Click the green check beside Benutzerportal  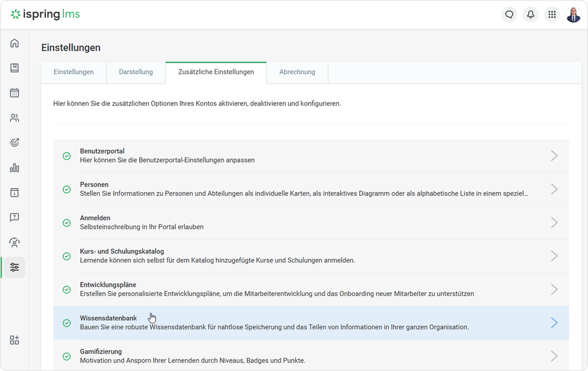coord(66,156)
